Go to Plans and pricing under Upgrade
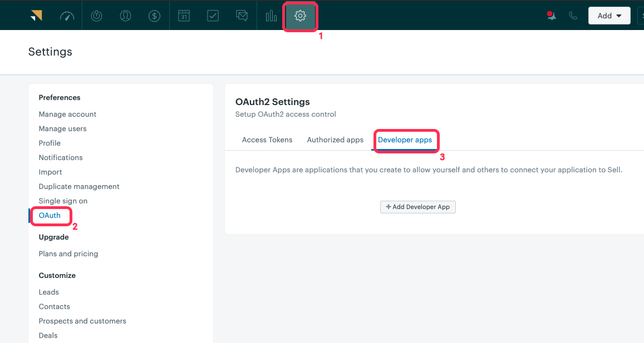The height and width of the screenshot is (343, 644). (68, 253)
